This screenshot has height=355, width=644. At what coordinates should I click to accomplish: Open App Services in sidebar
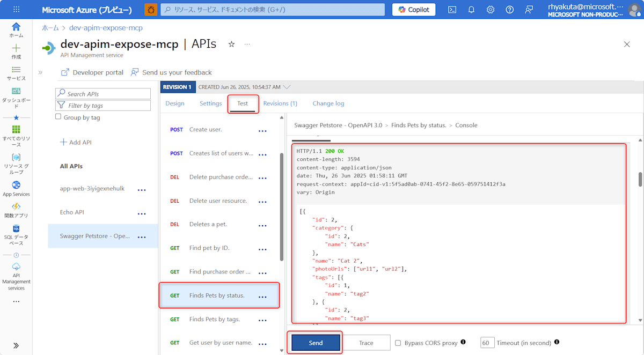point(16,189)
